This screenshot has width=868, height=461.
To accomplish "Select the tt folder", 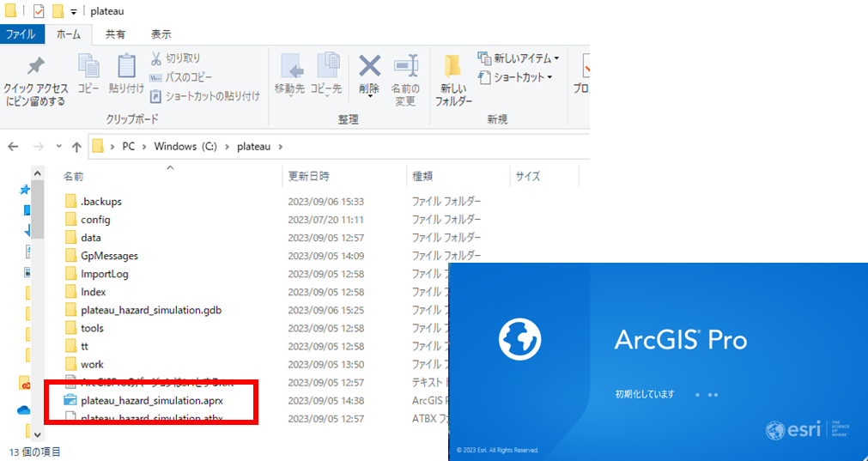I will pyautogui.click(x=84, y=347).
